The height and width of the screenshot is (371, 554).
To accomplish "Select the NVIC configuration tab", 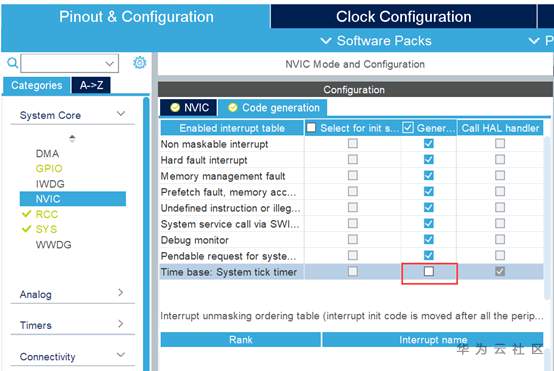I will 189,108.
